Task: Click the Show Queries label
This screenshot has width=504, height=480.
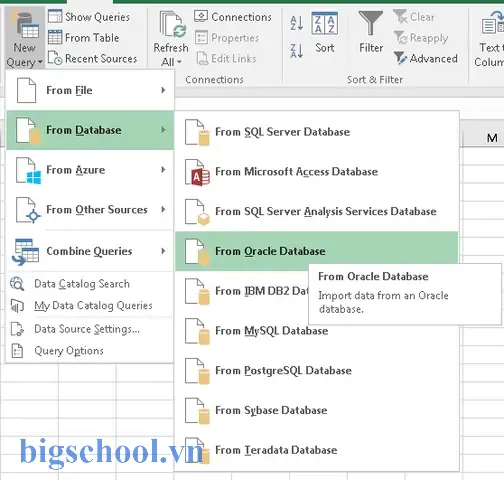Action: (x=97, y=17)
